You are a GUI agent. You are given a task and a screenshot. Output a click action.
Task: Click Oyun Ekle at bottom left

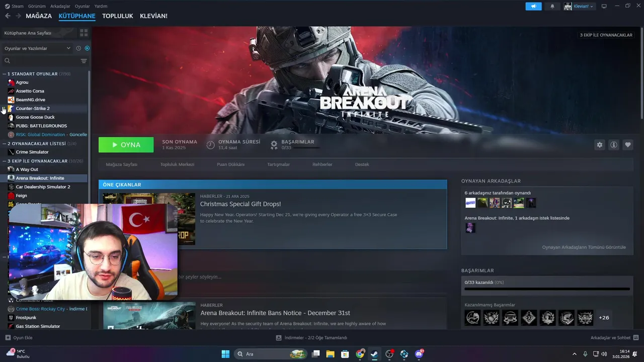(x=19, y=338)
